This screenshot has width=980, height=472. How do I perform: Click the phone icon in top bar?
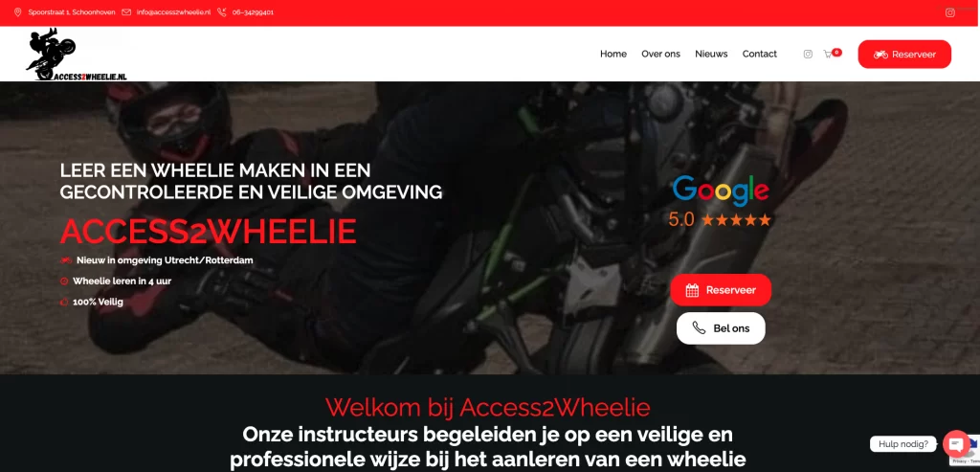pos(222,12)
